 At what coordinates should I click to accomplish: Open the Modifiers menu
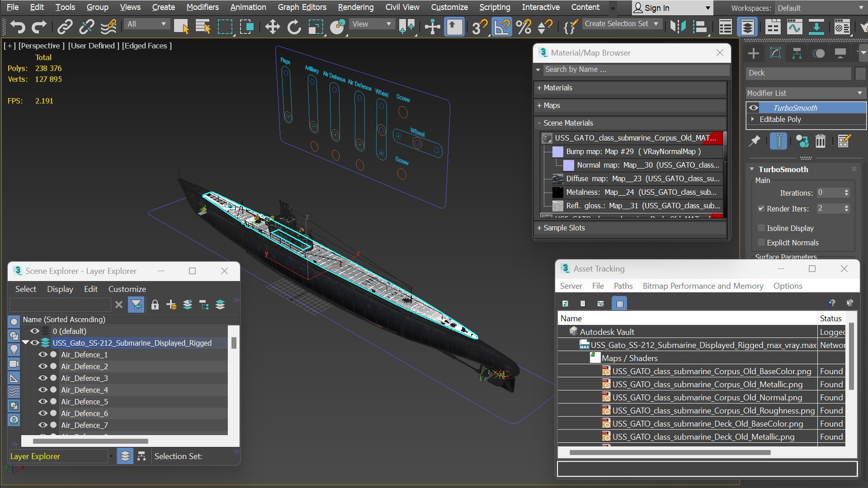[x=203, y=7]
